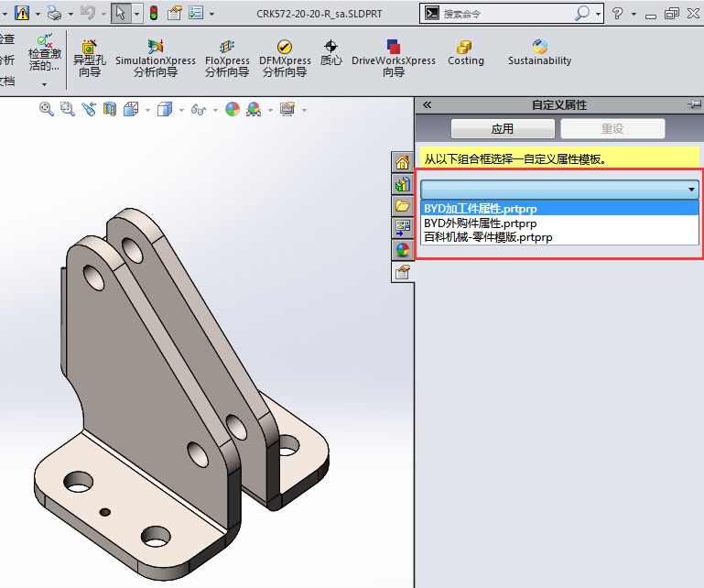Expand View Settings dropdown arrow
The height and width of the screenshot is (588, 704).
(304, 110)
